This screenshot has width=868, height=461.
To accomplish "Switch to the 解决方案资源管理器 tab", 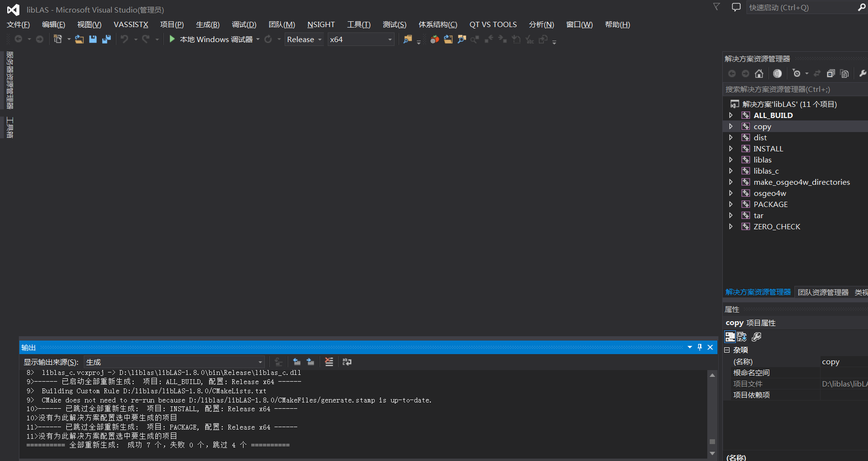I will [x=758, y=292].
